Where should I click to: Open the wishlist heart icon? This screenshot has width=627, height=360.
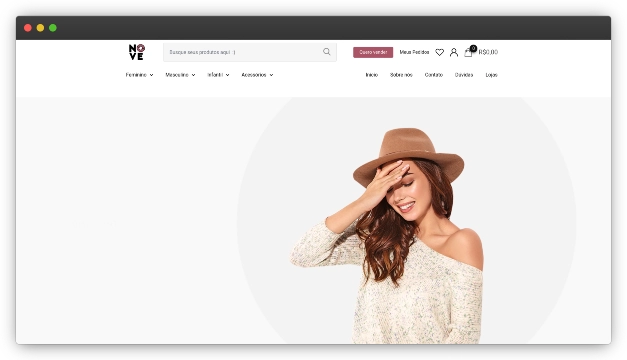439,52
